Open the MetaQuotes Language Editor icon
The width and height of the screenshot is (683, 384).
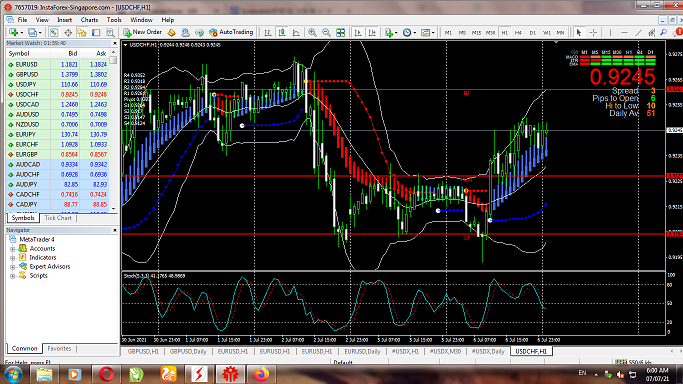(171, 32)
